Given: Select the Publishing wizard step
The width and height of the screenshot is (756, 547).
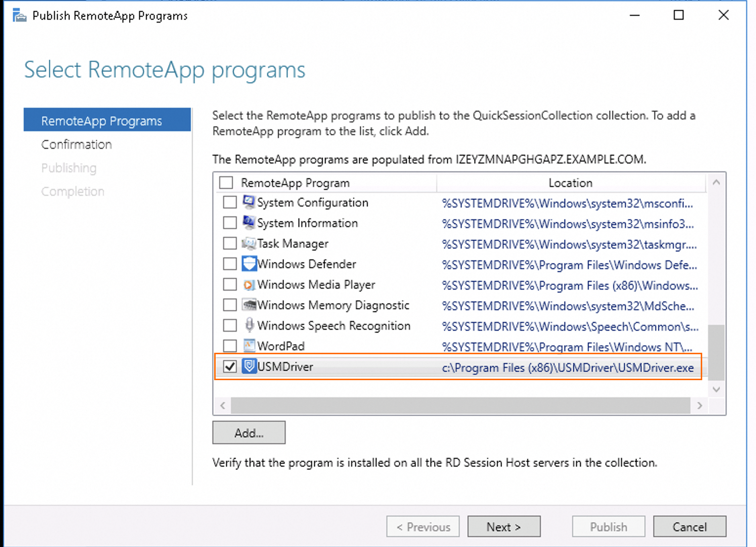Looking at the screenshot, I should (x=69, y=168).
